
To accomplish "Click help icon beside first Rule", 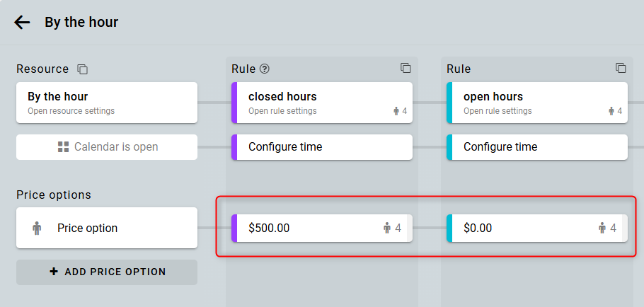I will tap(265, 69).
